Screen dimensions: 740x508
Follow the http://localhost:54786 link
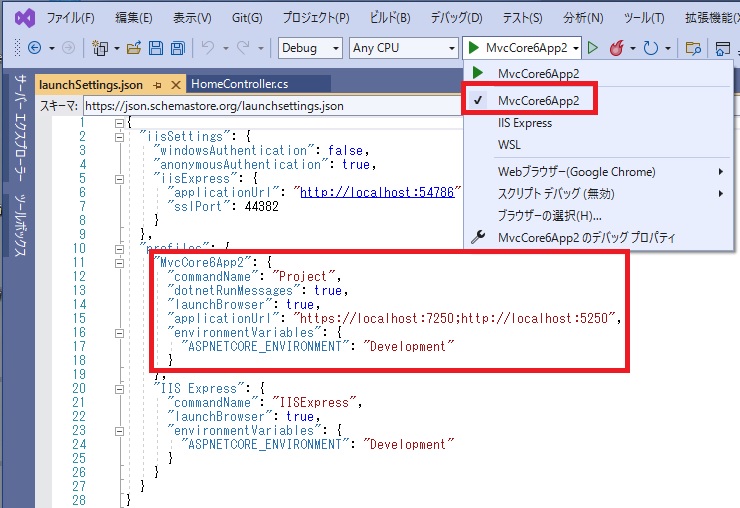click(x=377, y=193)
